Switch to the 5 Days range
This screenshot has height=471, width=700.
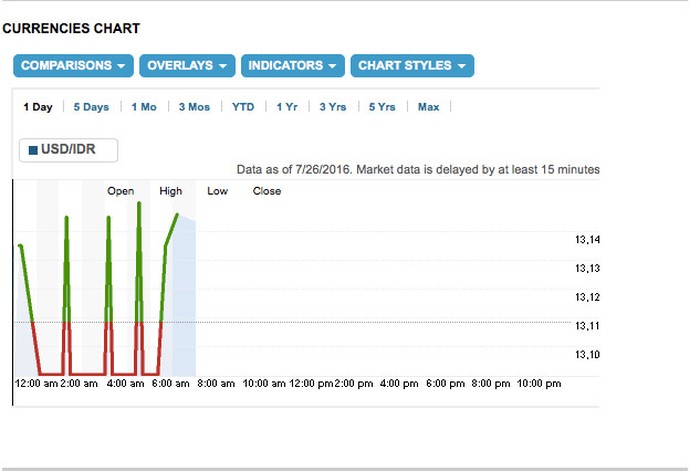point(91,107)
